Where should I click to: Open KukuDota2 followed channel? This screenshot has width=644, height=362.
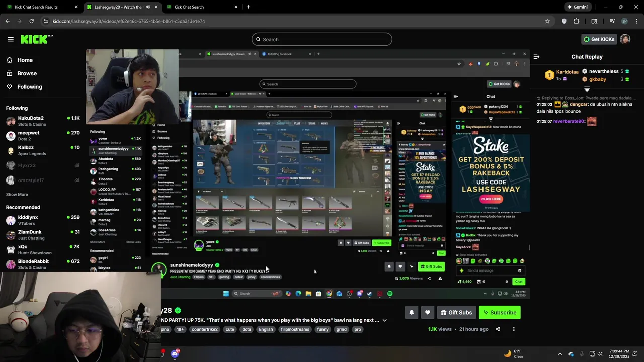pos(43,121)
